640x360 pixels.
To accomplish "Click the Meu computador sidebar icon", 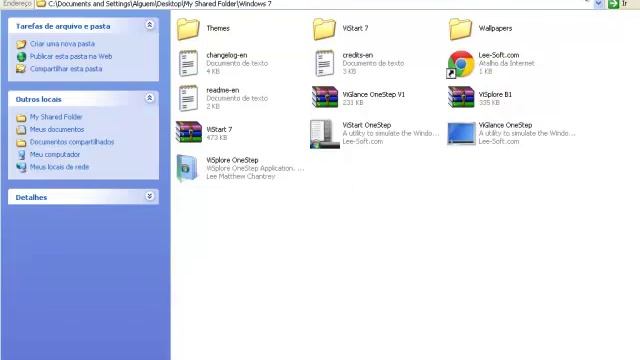I will click(21, 155).
